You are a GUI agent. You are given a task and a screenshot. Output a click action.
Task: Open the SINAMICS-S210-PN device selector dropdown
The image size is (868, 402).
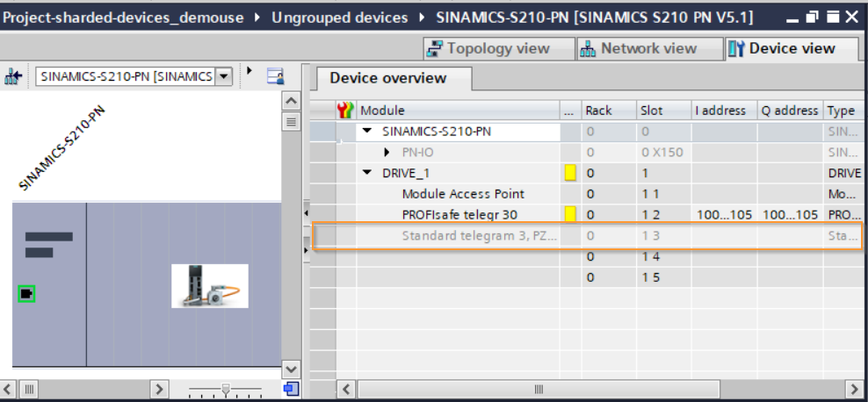pyautogui.click(x=223, y=76)
